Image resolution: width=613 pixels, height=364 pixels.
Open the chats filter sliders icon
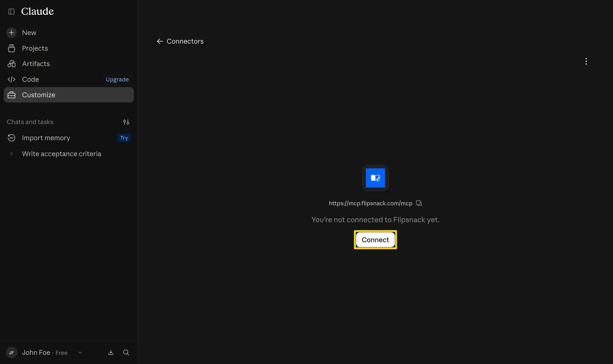click(126, 122)
